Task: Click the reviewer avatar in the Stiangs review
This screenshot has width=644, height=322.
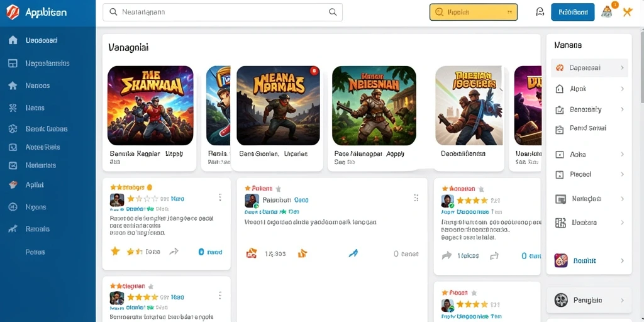Action: click(117, 199)
